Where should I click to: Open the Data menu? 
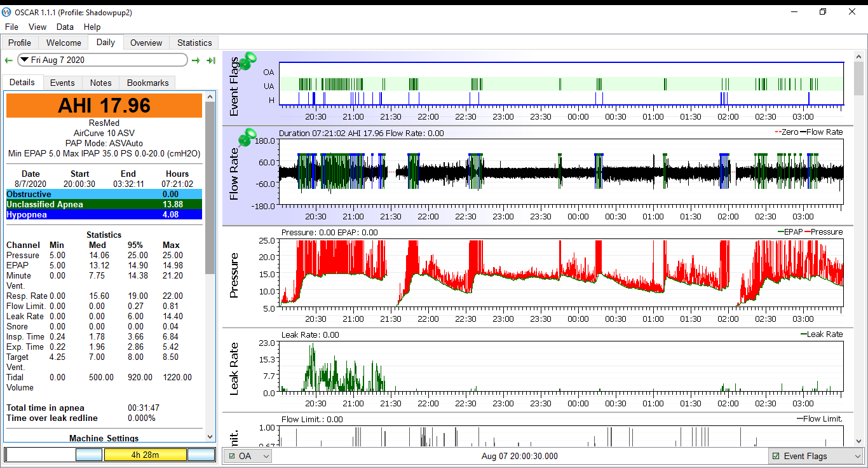pyautogui.click(x=65, y=27)
